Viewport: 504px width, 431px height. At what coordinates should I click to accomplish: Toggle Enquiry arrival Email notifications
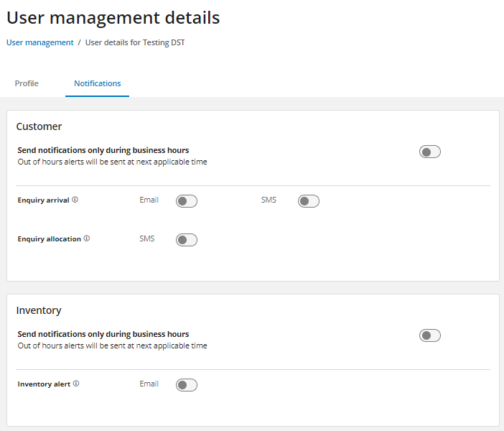pos(186,201)
